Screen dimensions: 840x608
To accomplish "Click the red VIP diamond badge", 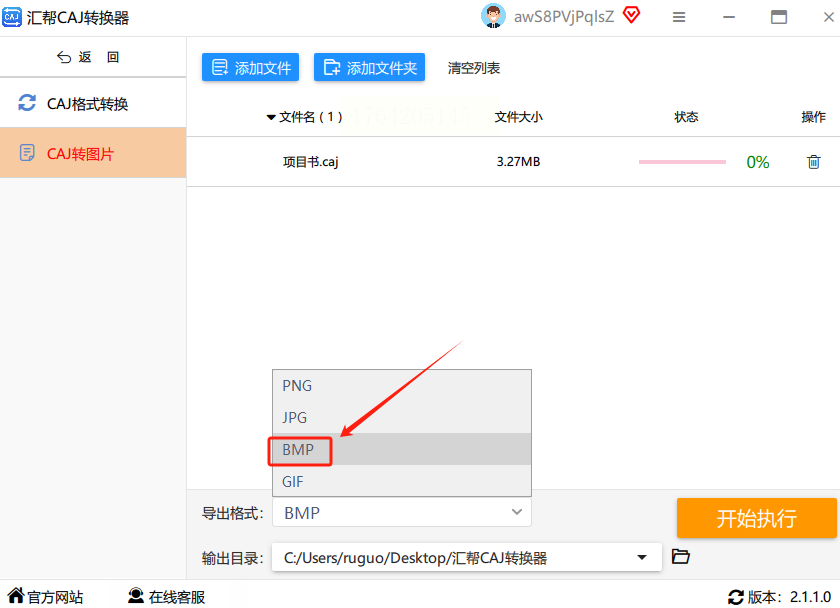I will pyautogui.click(x=632, y=15).
